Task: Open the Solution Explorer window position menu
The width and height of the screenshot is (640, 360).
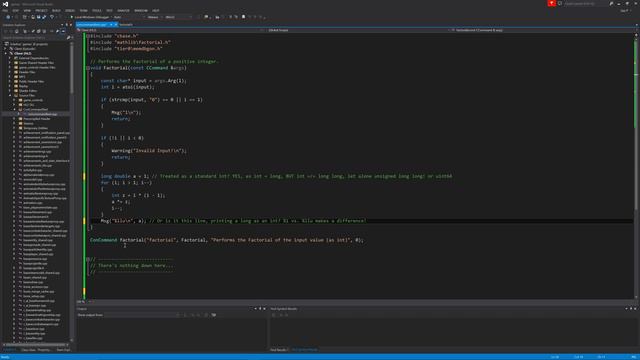Action: pos(62,25)
